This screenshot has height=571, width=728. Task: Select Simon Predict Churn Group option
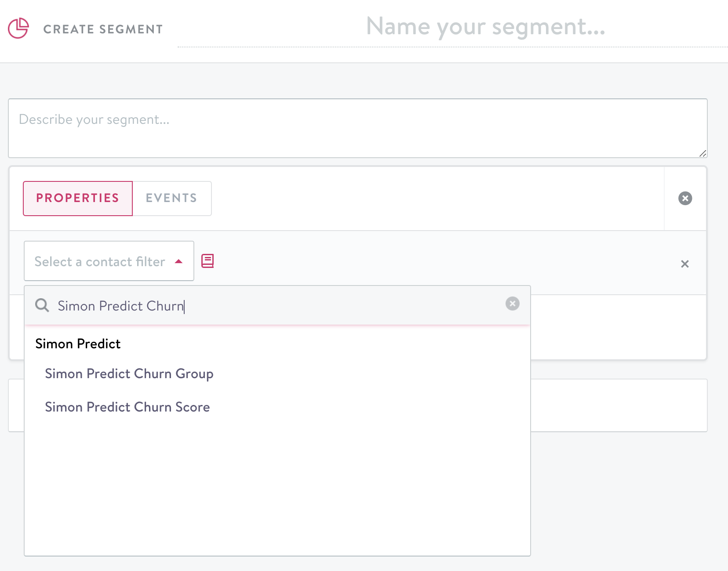coord(129,373)
